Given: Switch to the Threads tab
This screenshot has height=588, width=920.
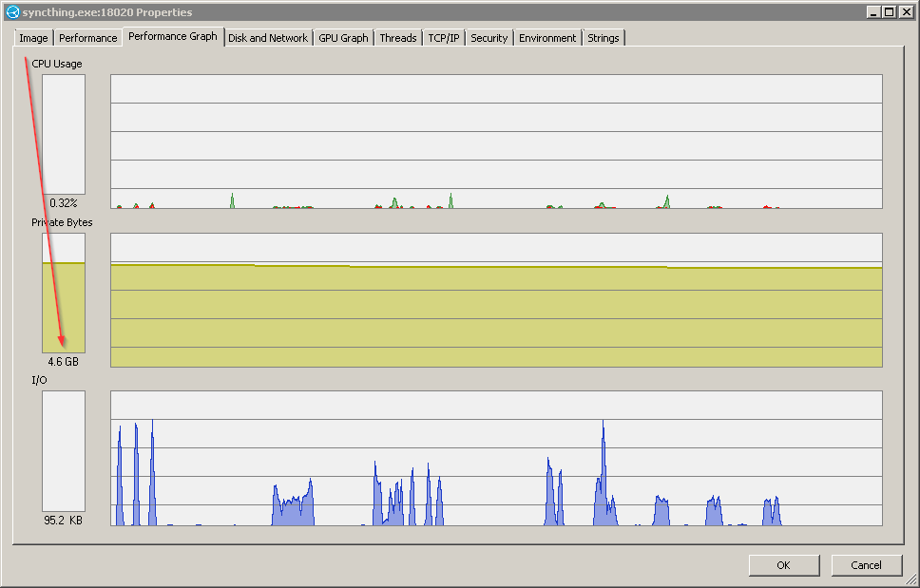Looking at the screenshot, I should coord(397,37).
